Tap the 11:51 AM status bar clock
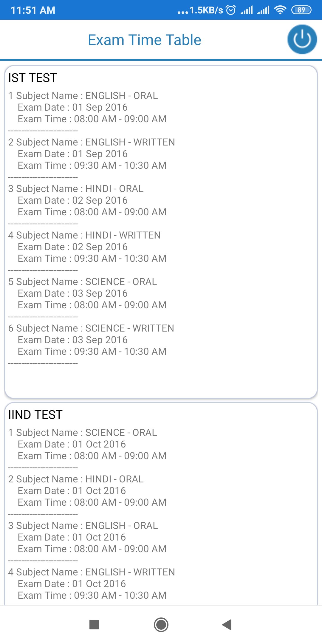The image size is (322, 644). [x=33, y=10]
